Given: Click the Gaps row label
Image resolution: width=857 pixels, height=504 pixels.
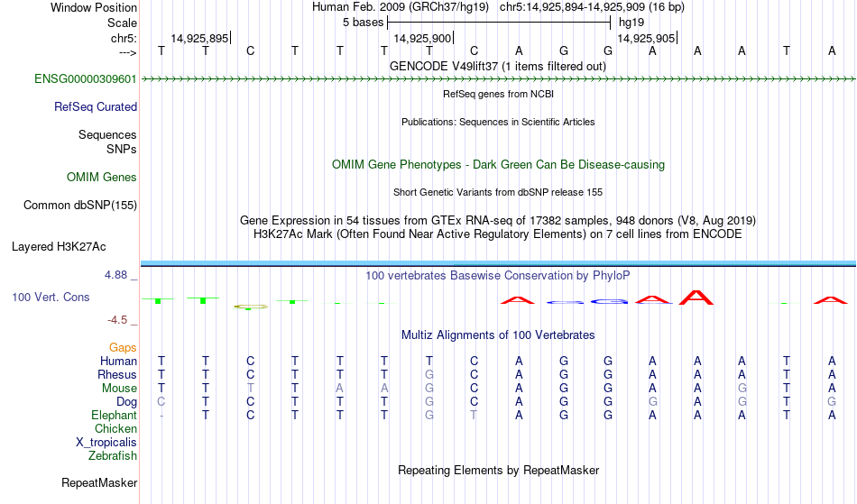Looking at the screenshot, I should pos(123,348).
